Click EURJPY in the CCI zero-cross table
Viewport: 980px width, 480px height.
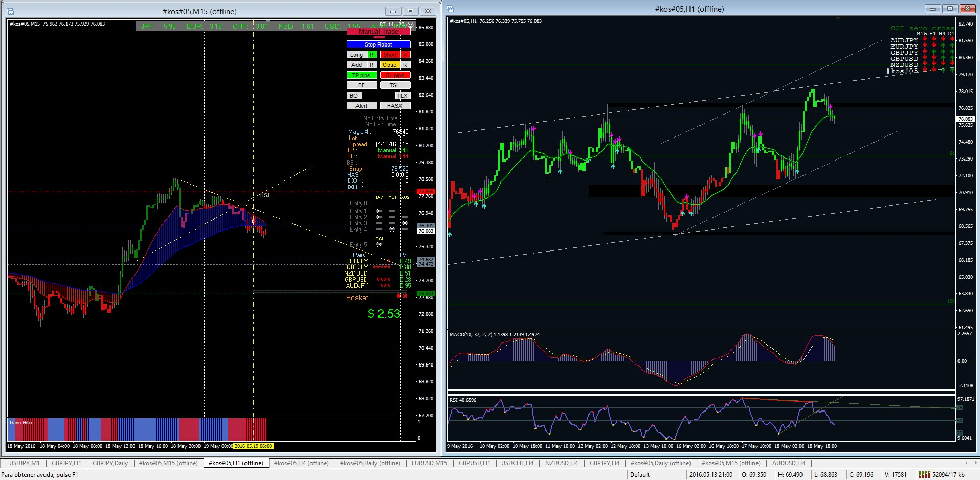(904, 47)
